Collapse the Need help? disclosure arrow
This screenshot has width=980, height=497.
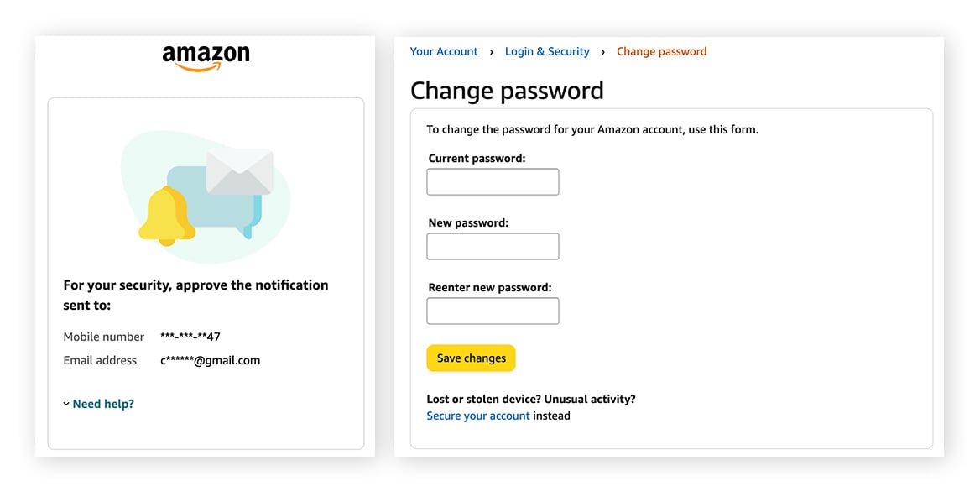[x=65, y=404]
